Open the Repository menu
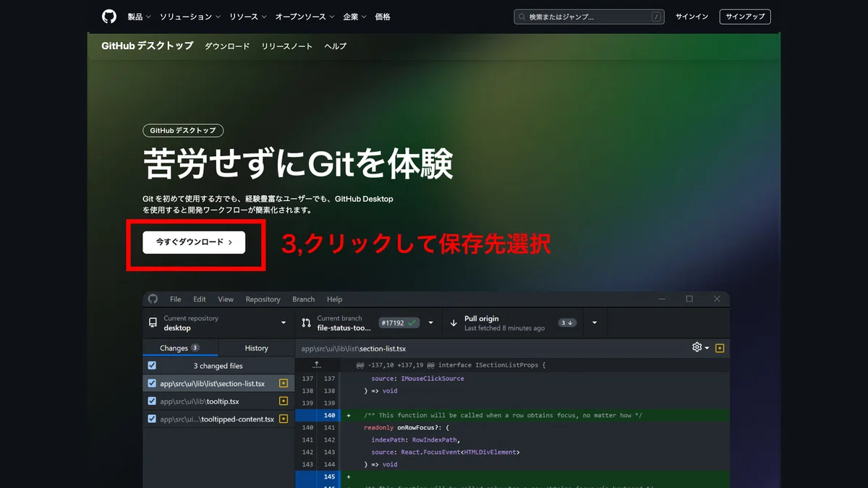 (x=263, y=299)
